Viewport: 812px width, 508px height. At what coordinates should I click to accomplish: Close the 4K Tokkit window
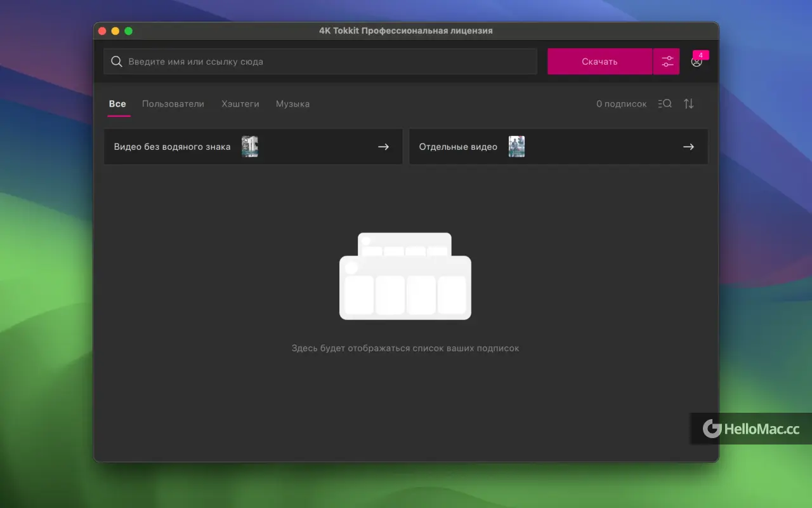102,31
